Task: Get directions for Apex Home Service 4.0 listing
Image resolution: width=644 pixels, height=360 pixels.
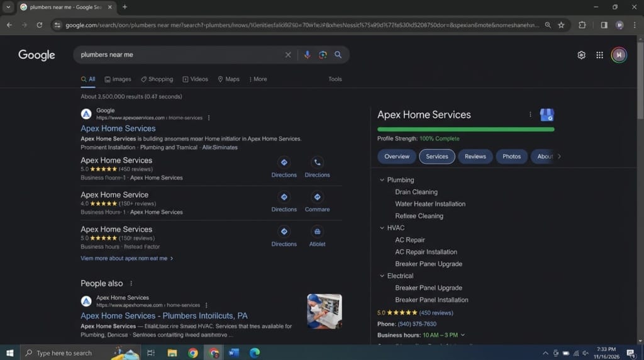Action: [284, 197]
